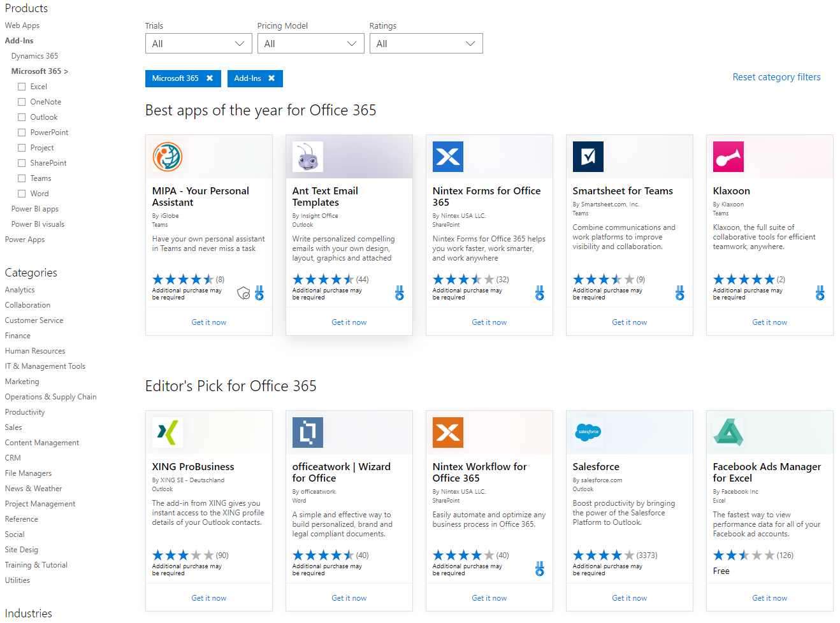
Task: Click the MIPA Personal Assistant app icon
Action: click(x=168, y=157)
